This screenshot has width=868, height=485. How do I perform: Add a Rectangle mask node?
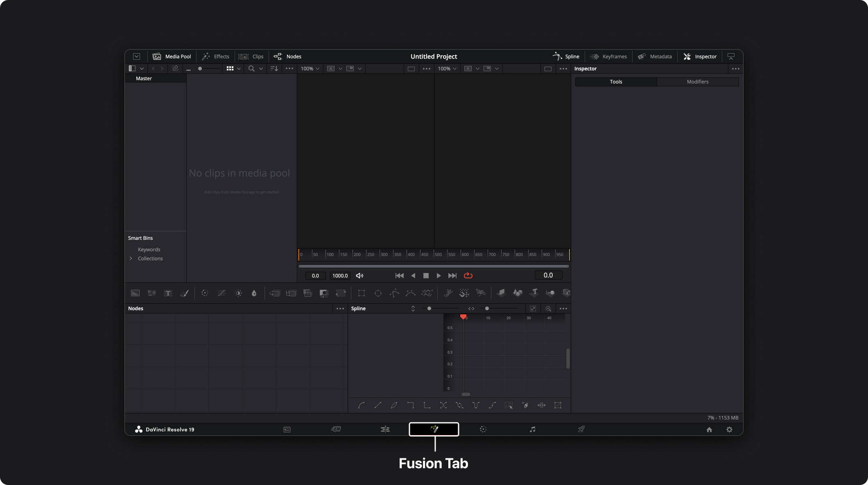(x=361, y=293)
